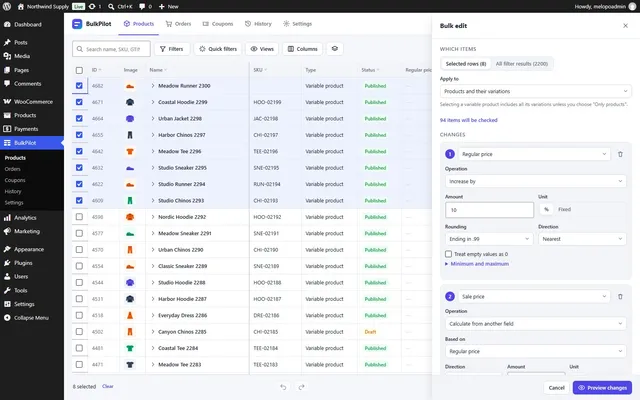Switch to the Coupons tab
This screenshot has width=640, height=400.
coord(218,24)
